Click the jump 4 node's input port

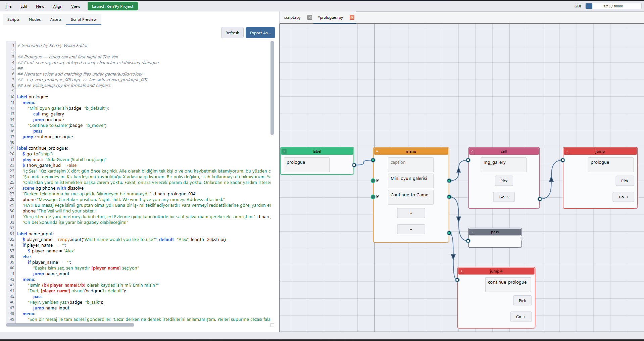point(457,280)
